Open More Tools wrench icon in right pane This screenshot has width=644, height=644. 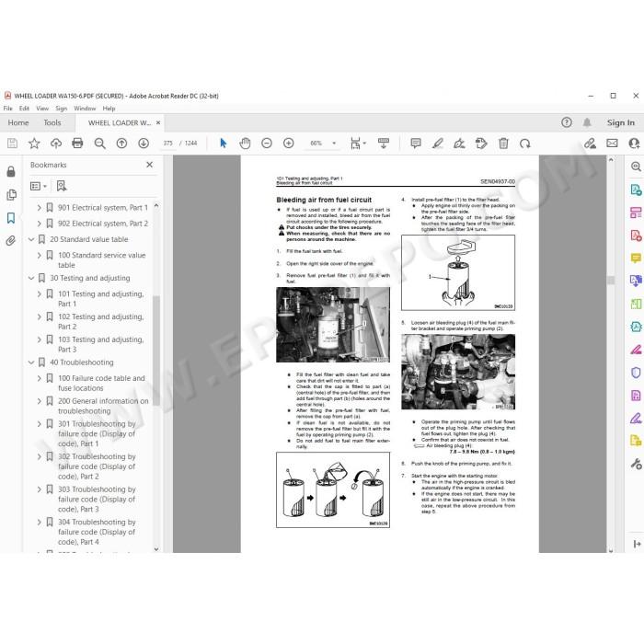click(636, 464)
